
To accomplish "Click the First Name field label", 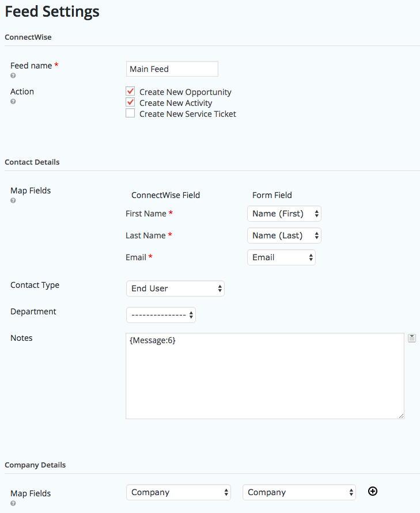I will point(146,214).
